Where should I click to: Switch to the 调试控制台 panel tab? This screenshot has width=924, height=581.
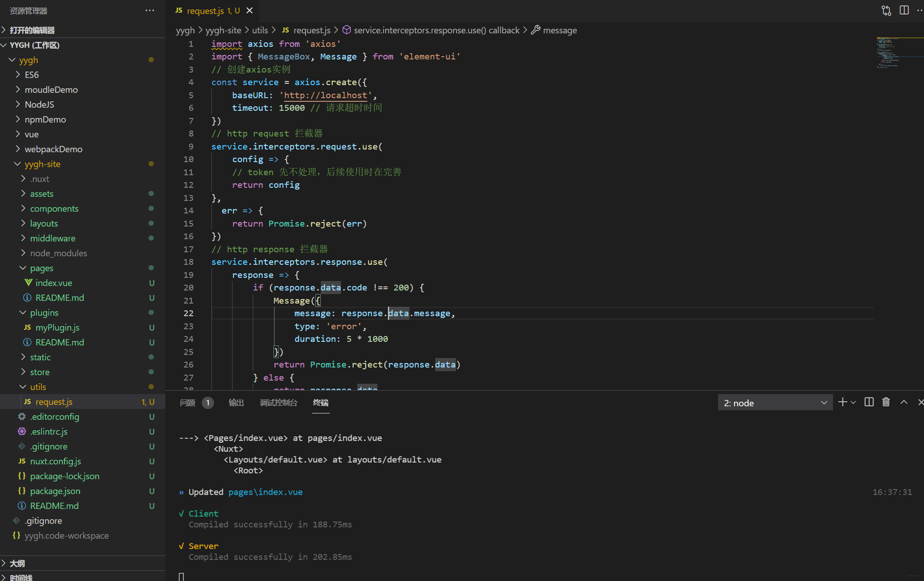click(x=278, y=403)
